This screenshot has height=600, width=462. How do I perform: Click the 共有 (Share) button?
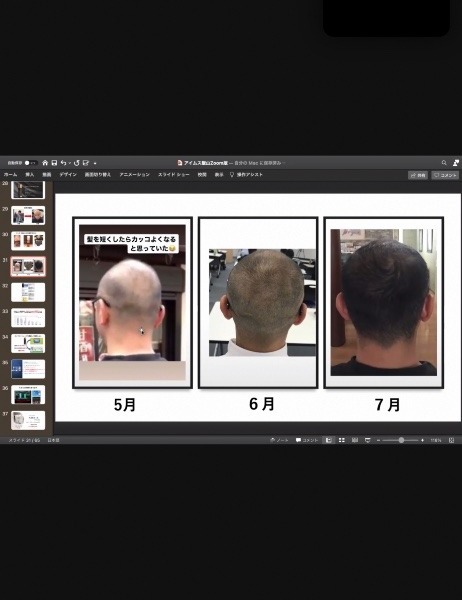pos(418,175)
